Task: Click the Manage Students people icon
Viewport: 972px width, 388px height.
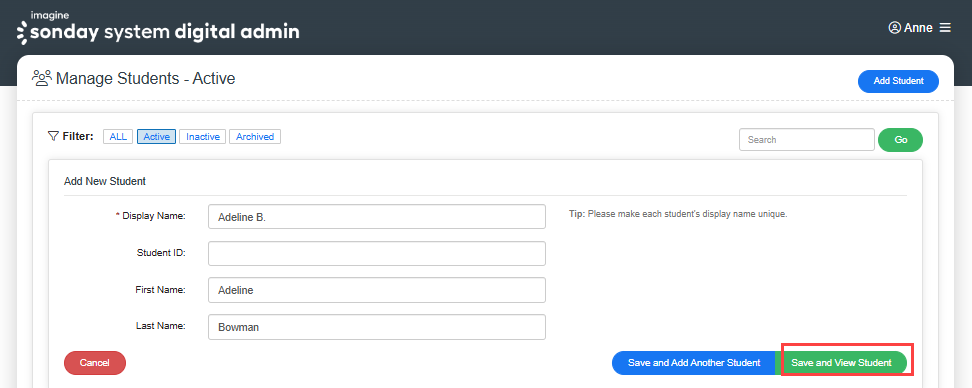Action: click(x=42, y=79)
